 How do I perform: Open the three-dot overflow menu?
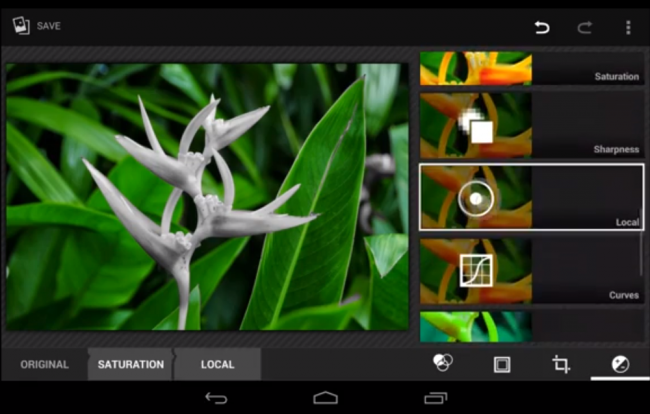click(x=628, y=27)
